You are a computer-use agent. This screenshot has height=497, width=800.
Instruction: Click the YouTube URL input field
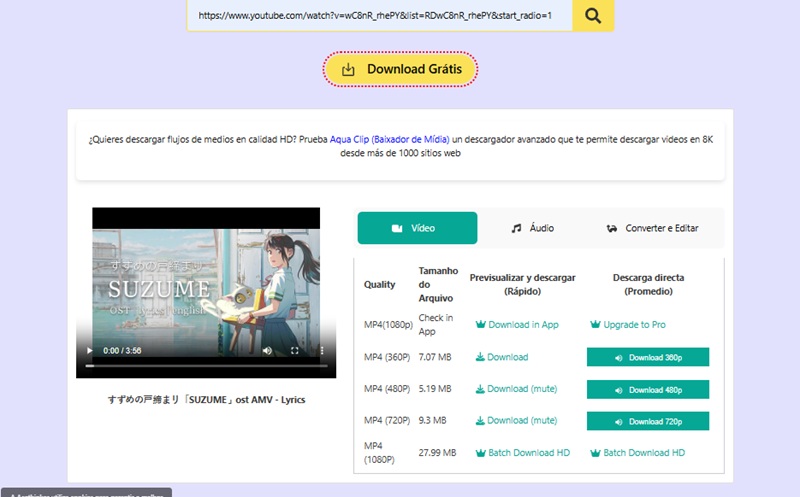click(x=380, y=15)
